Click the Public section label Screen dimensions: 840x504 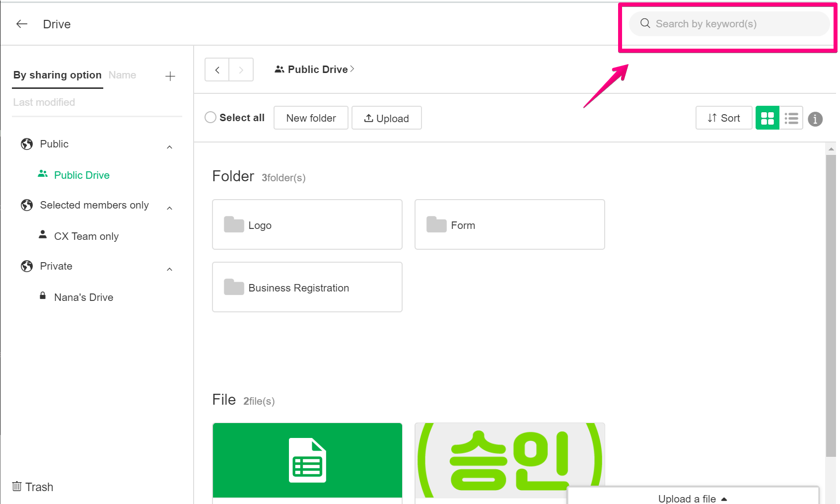pyautogui.click(x=54, y=144)
